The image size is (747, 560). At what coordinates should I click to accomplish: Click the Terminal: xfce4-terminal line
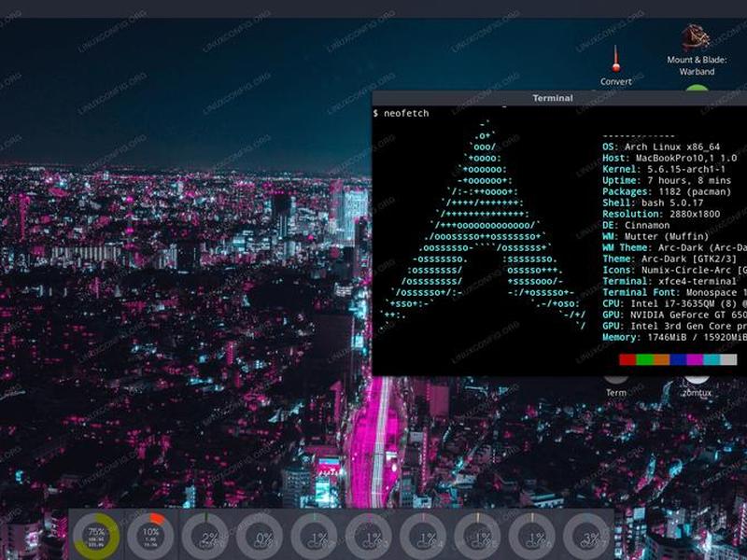pyautogui.click(x=669, y=281)
